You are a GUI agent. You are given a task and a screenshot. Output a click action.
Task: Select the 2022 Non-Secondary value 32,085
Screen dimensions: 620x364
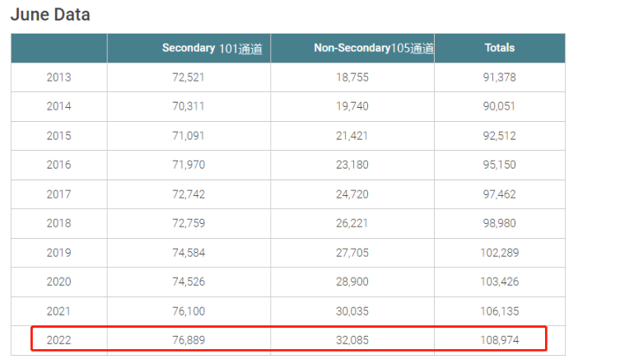point(352,339)
